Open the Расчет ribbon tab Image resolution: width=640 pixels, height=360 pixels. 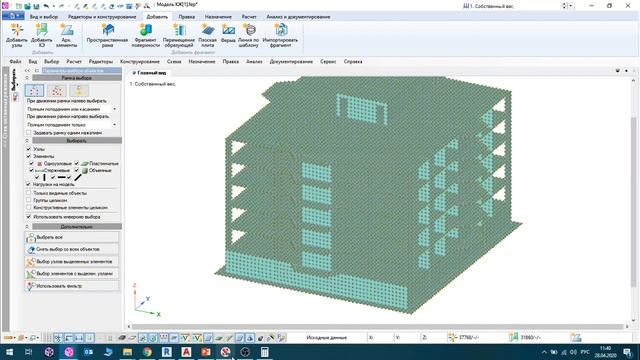coord(249,17)
